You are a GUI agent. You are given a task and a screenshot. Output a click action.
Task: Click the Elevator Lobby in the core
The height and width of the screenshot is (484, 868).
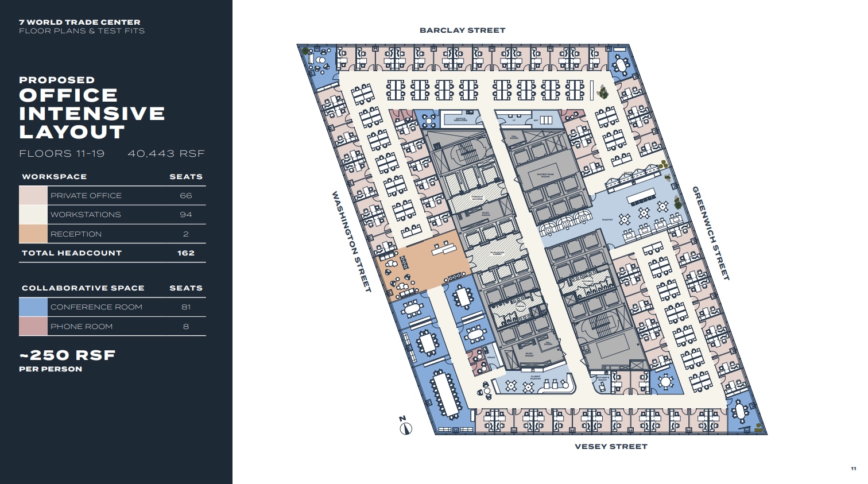pos(497,253)
